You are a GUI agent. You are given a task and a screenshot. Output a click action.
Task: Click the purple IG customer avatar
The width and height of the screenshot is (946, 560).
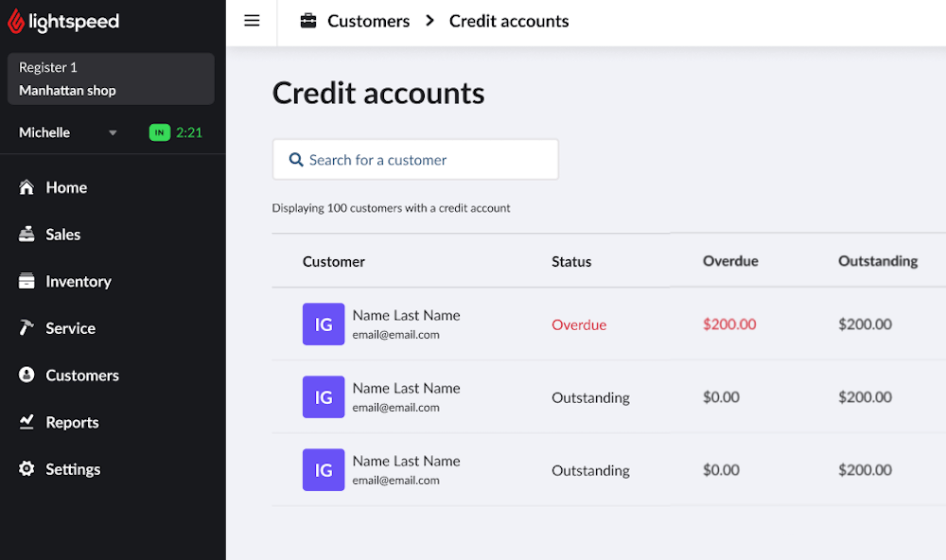324,324
